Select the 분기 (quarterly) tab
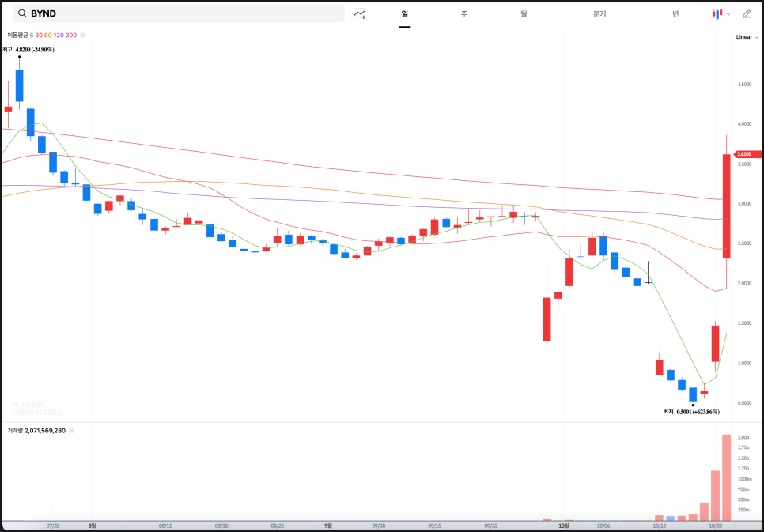The width and height of the screenshot is (764, 532). click(x=599, y=13)
